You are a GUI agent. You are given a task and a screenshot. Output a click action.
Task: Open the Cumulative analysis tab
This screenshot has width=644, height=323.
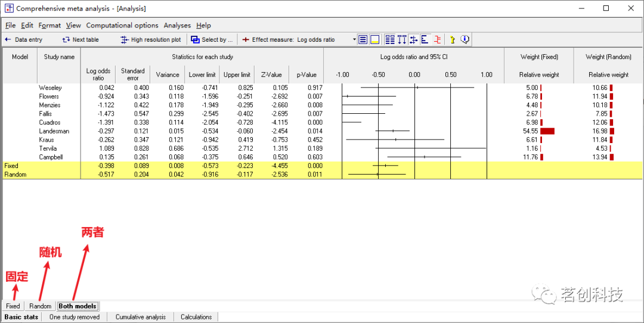(141, 317)
